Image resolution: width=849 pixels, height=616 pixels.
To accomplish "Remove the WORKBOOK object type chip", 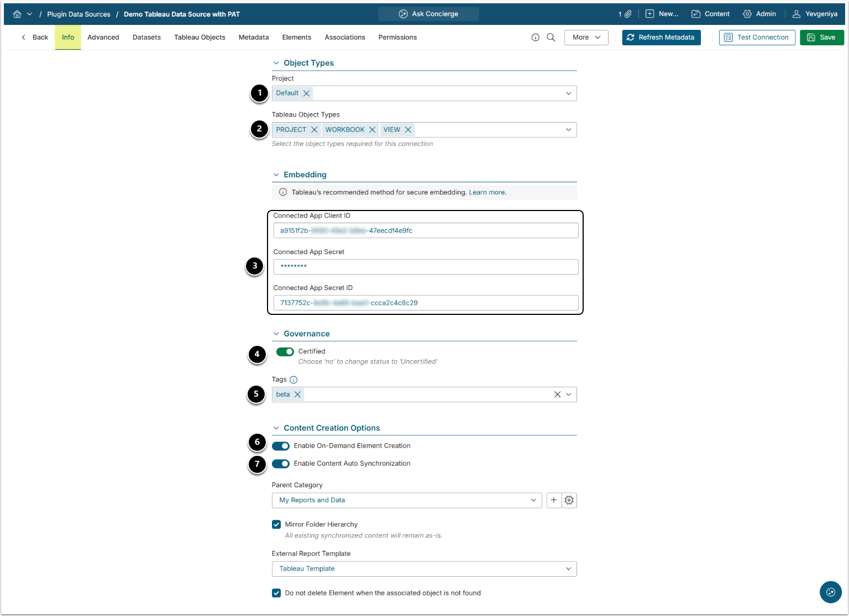I will click(372, 130).
